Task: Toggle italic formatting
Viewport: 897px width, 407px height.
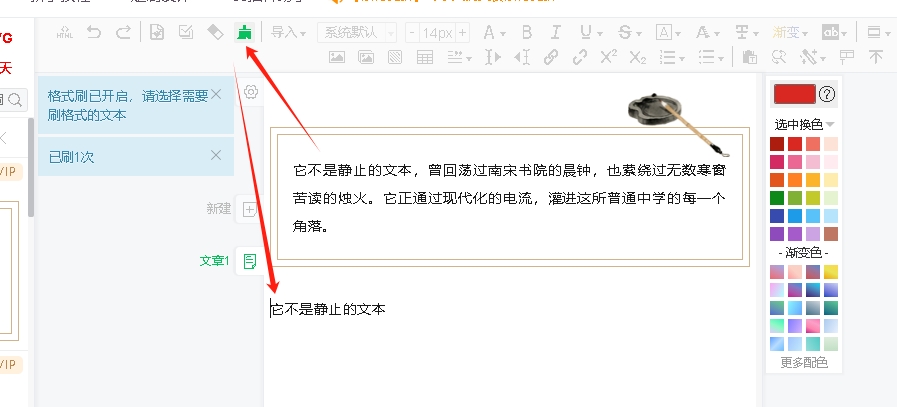Action: coord(556,32)
